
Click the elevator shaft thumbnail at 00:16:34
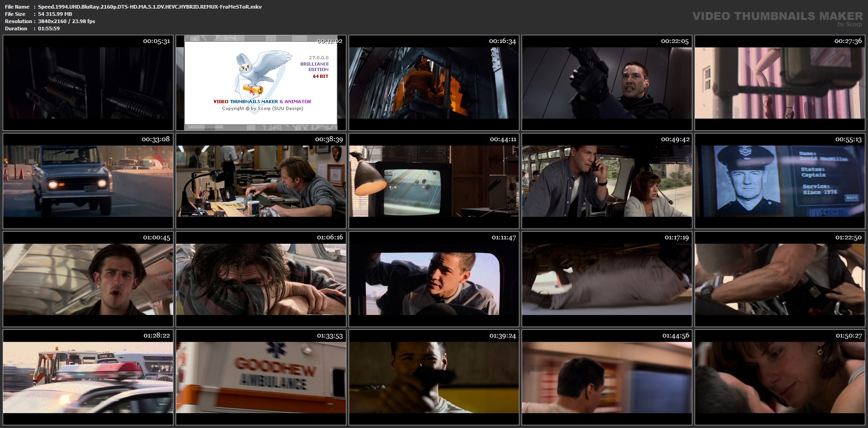[x=434, y=83]
